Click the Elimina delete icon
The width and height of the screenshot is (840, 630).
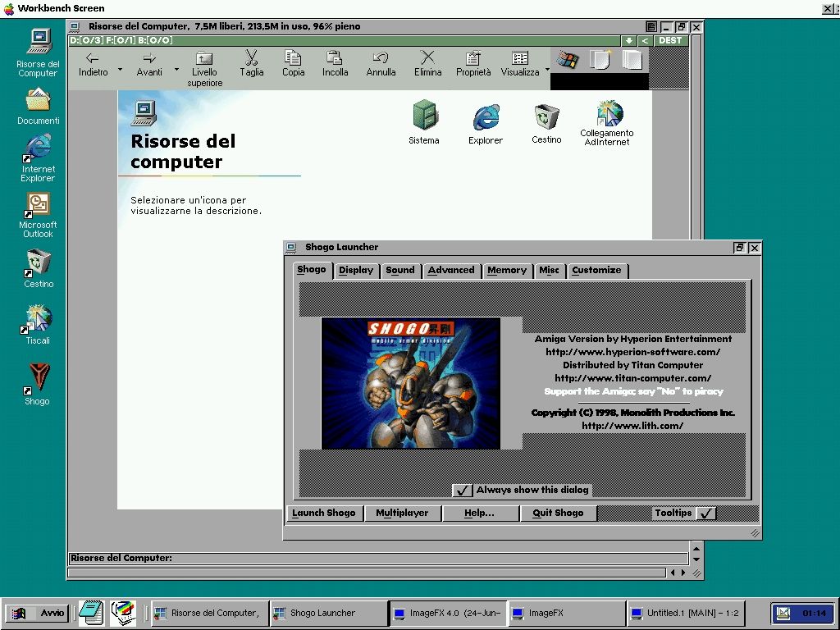coord(427,57)
